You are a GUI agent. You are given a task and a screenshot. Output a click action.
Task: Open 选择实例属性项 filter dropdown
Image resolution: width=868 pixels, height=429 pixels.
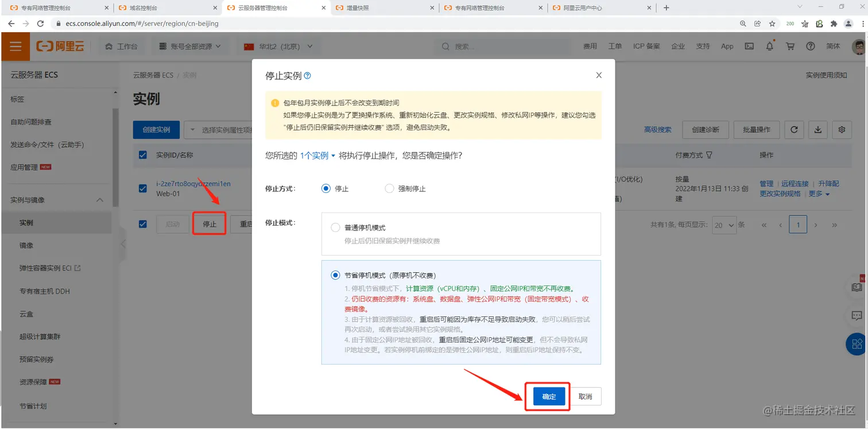coord(218,130)
